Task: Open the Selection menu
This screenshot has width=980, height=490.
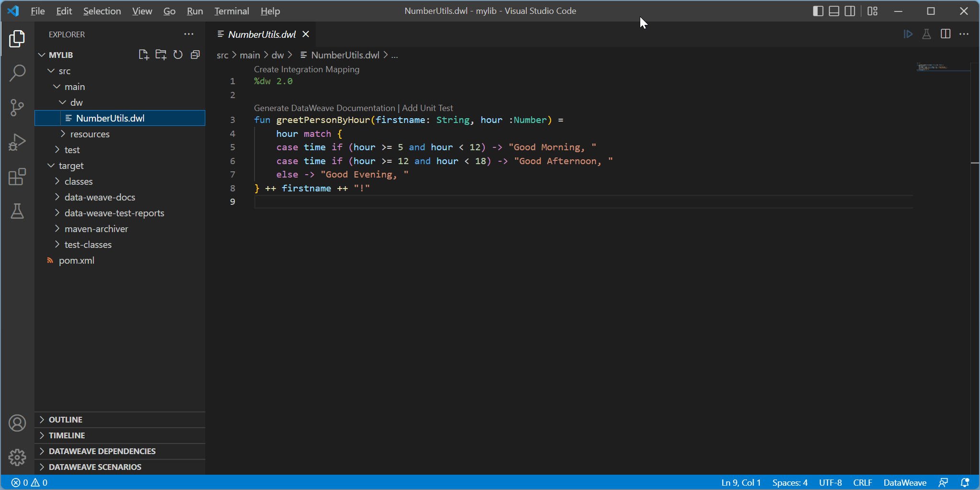Action: pos(102,11)
